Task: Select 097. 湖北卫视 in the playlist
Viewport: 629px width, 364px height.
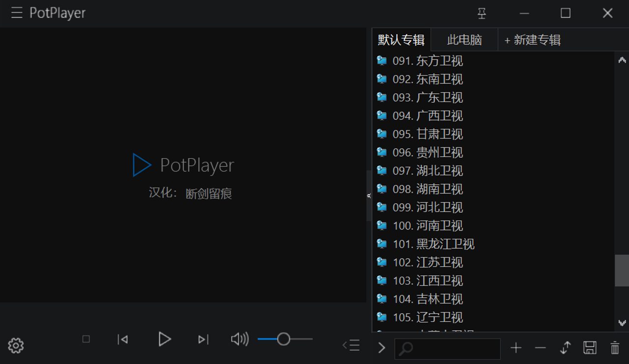Action: (493, 170)
